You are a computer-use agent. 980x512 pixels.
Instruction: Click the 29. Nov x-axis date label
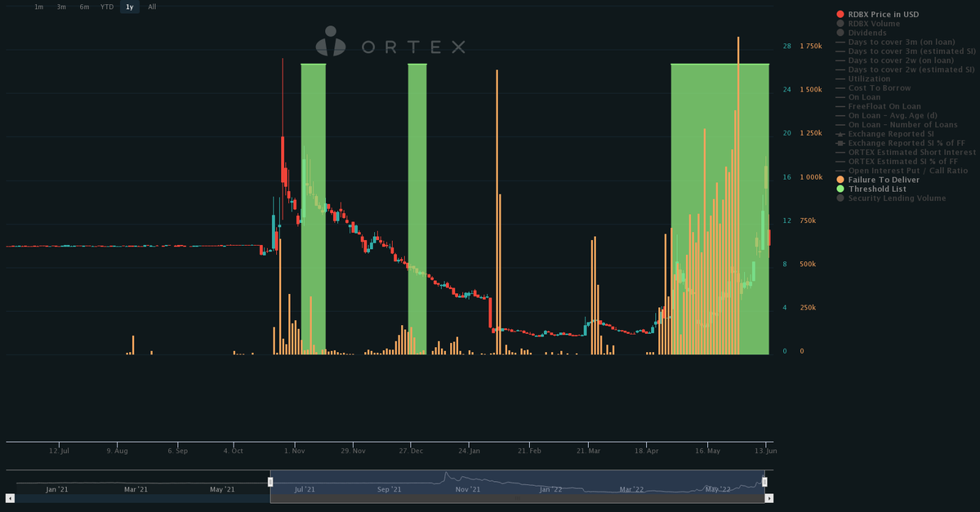(353, 451)
